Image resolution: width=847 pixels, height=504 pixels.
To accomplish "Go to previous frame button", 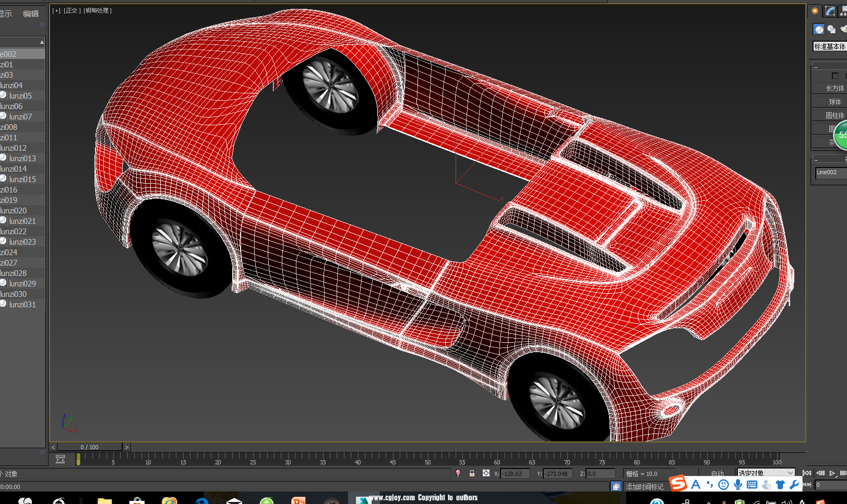I will pos(820,473).
